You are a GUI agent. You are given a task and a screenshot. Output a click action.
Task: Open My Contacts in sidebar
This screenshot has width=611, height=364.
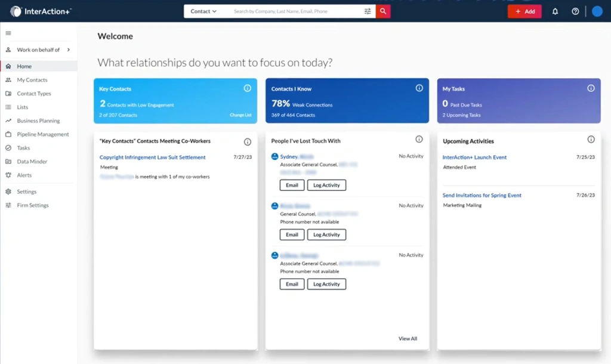point(32,80)
